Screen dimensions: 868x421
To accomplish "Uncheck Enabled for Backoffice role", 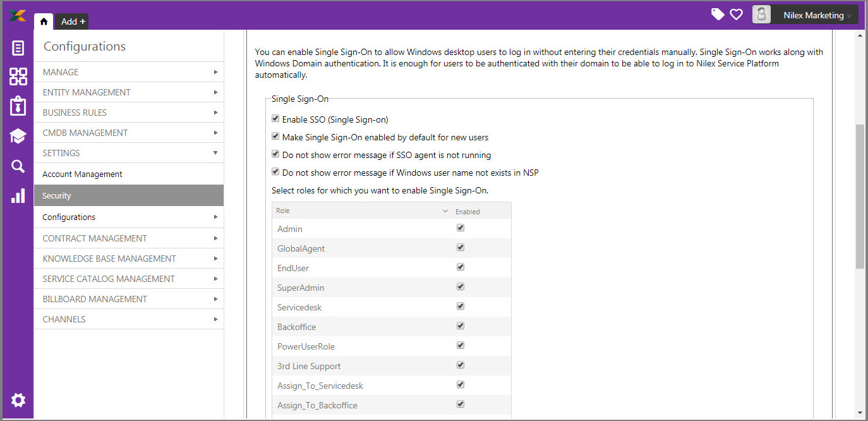I will pos(461,326).
